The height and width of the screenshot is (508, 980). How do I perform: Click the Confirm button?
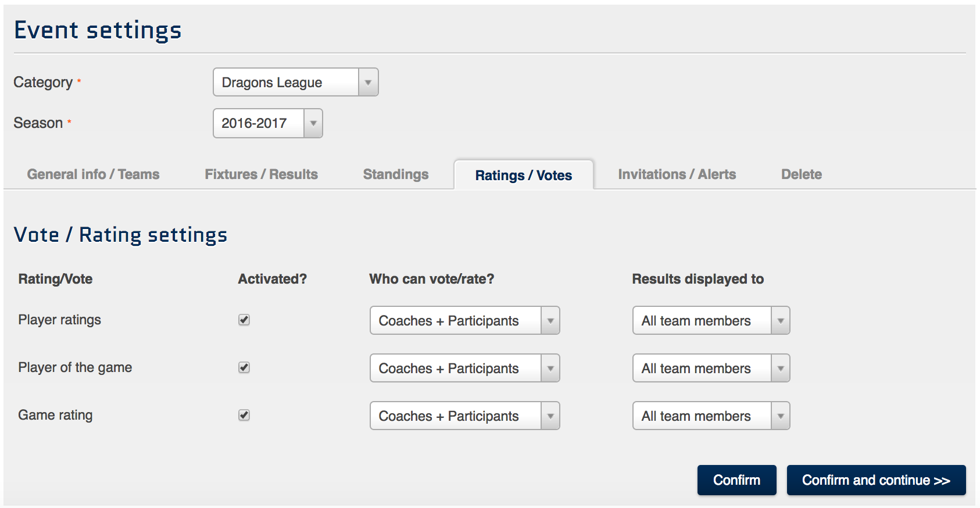pyautogui.click(x=736, y=480)
